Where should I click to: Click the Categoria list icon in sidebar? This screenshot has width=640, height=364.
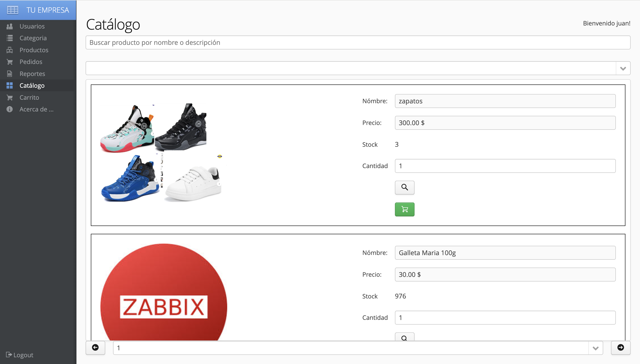pos(10,38)
